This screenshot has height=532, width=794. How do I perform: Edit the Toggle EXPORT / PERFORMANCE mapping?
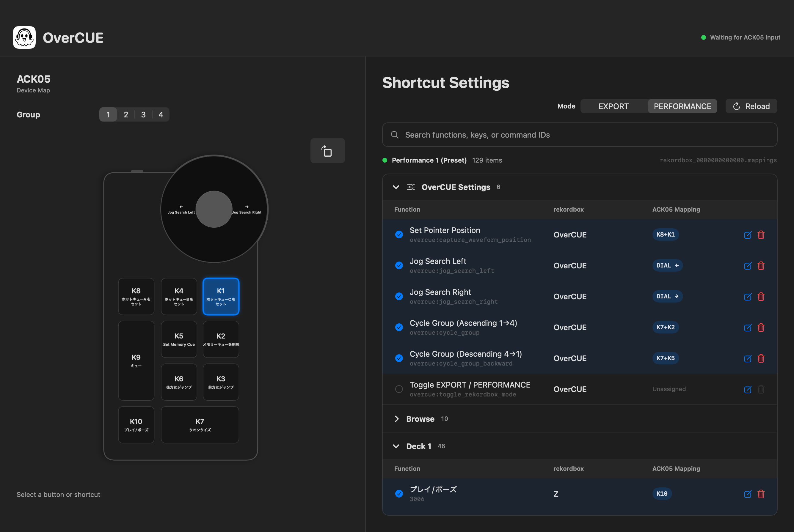(748, 389)
